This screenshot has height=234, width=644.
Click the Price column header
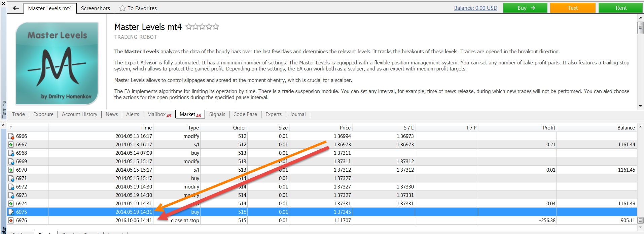pos(321,127)
